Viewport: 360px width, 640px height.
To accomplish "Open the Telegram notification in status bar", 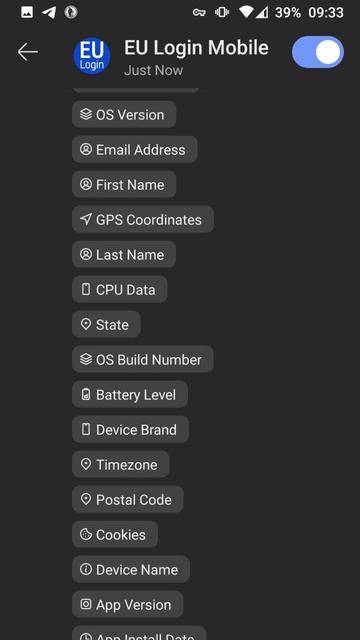I will [x=49, y=12].
